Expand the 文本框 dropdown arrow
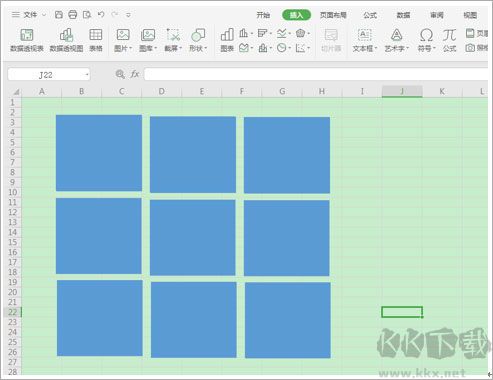Viewport: 493px width, 380px height. (376, 49)
